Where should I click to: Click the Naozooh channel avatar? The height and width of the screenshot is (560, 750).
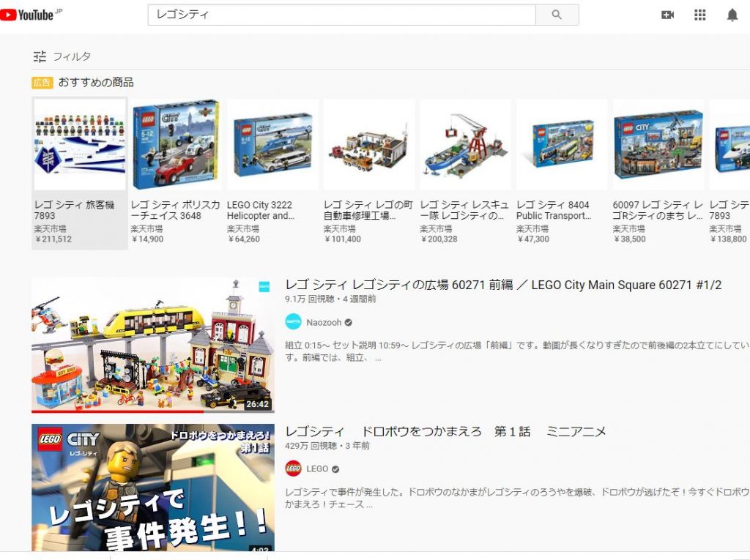coord(293,322)
